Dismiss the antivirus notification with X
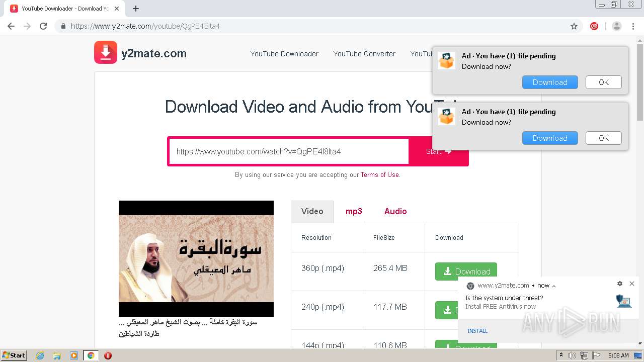The height and width of the screenshot is (362, 644). [632, 284]
